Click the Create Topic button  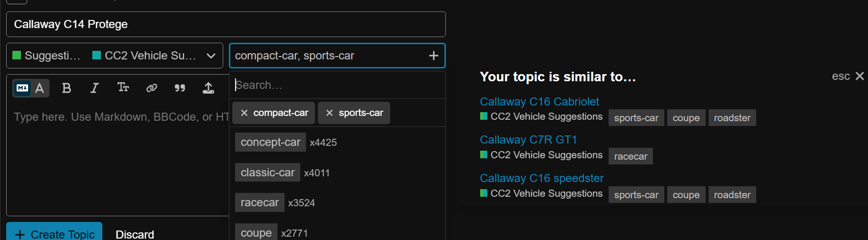pyautogui.click(x=54, y=233)
